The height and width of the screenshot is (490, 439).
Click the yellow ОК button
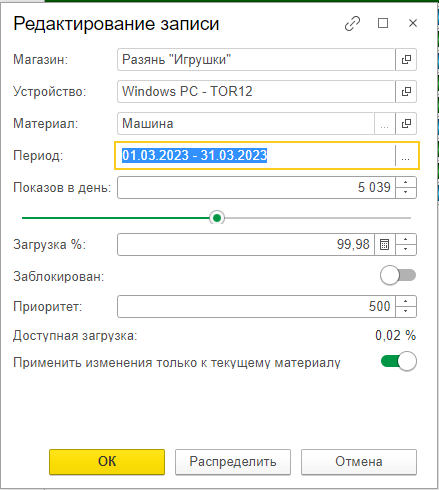coord(107,462)
